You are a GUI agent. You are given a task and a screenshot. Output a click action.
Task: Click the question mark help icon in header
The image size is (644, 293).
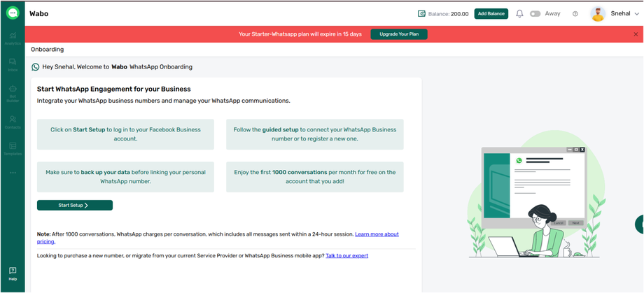(x=575, y=14)
